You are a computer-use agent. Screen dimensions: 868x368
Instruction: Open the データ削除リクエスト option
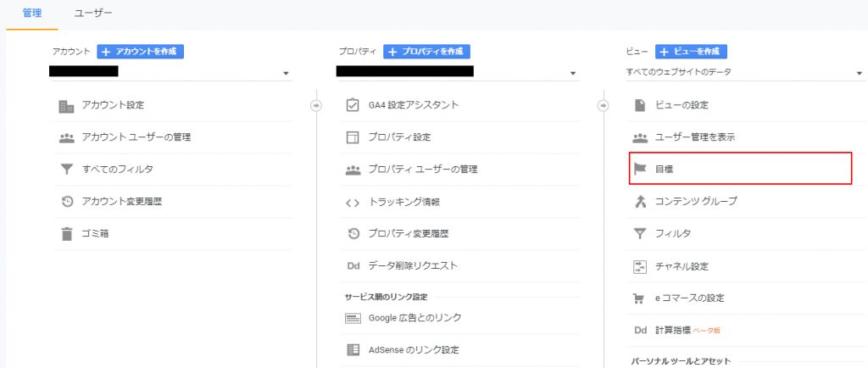coord(413,265)
